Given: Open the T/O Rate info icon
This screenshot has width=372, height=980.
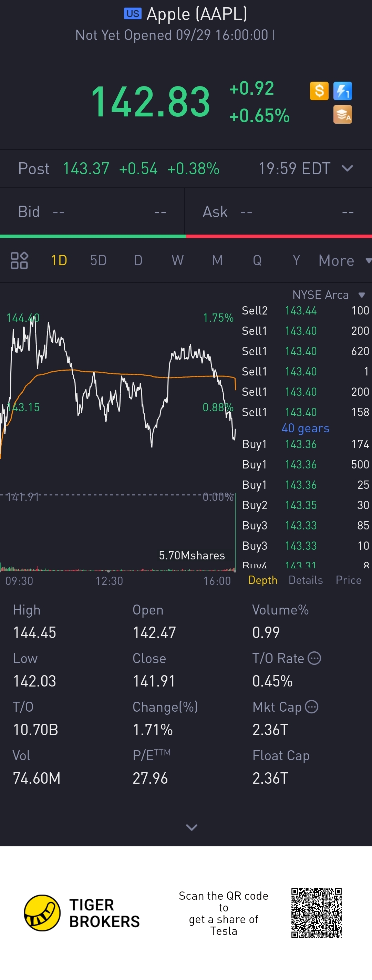Looking at the screenshot, I should click(x=314, y=658).
